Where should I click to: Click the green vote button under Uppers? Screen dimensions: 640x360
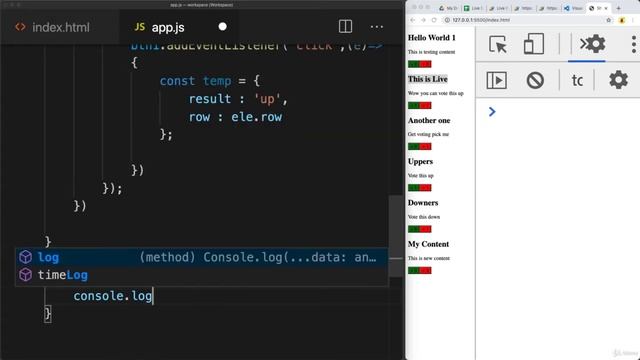[x=413, y=188]
